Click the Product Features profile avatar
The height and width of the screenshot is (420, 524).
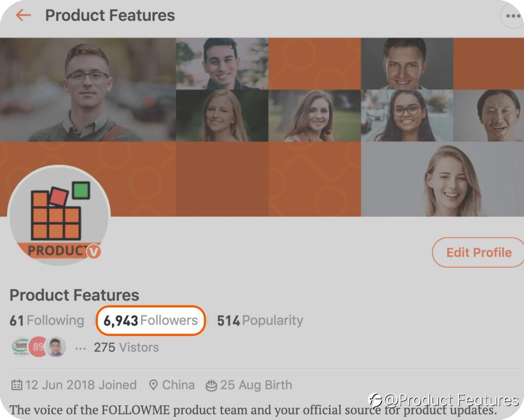coord(59,215)
